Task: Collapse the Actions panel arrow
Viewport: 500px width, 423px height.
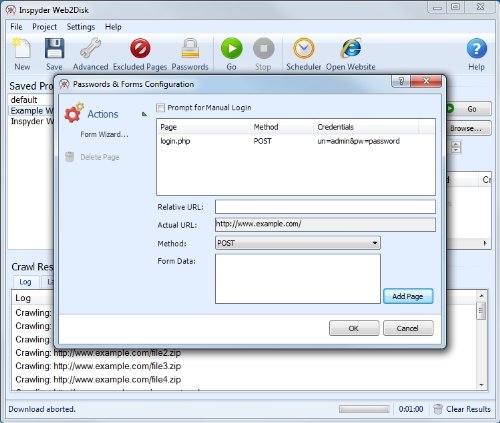Action: coord(144,114)
